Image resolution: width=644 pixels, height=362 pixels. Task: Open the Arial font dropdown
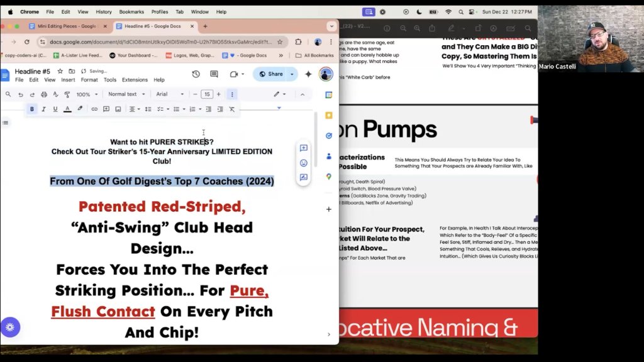click(x=170, y=94)
